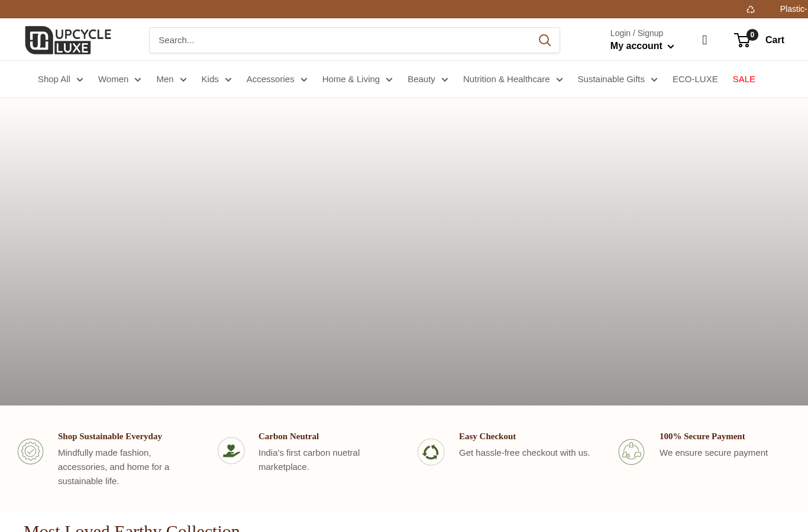Viewport: 808px width, 532px height.
Task: Click the cart item count badge
Action: pyautogui.click(x=752, y=35)
